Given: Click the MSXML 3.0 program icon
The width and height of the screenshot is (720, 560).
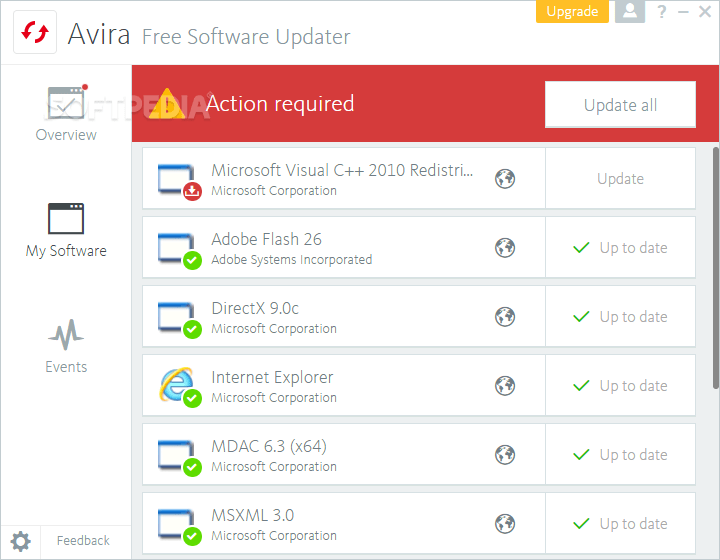Looking at the screenshot, I should pos(180,527).
